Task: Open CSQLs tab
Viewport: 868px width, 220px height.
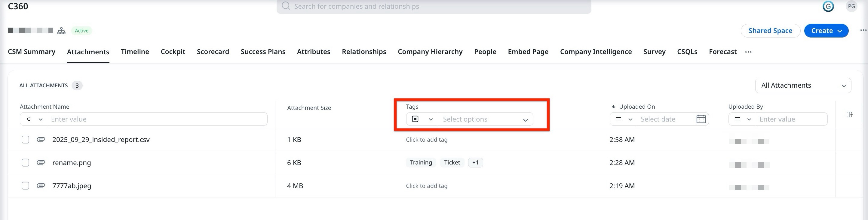Action: [687, 52]
